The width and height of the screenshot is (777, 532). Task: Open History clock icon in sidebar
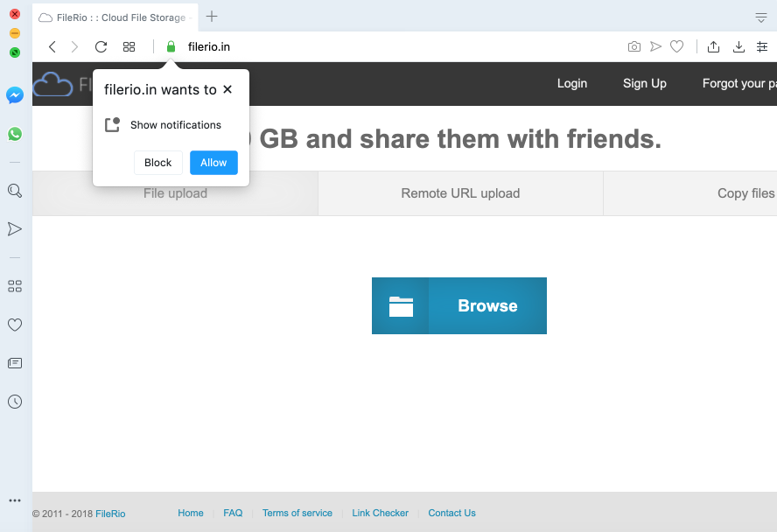(15, 402)
